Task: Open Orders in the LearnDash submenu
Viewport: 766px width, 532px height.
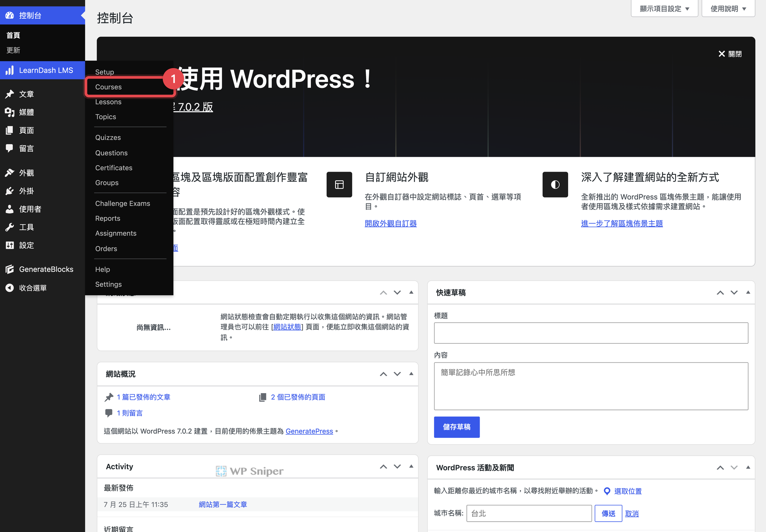Action: [x=106, y=249]
